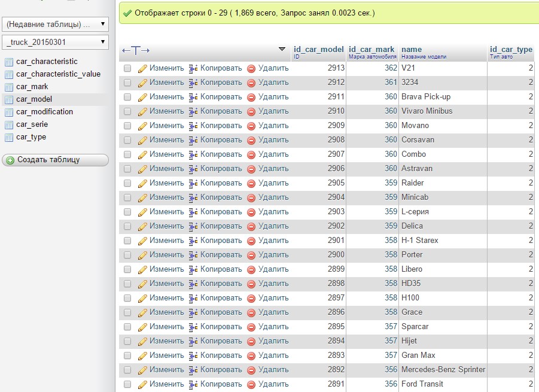The height and width of the screenshot is (392, 539).
Task: Open the car_characteristic_value table
Action: coord(59,74)
